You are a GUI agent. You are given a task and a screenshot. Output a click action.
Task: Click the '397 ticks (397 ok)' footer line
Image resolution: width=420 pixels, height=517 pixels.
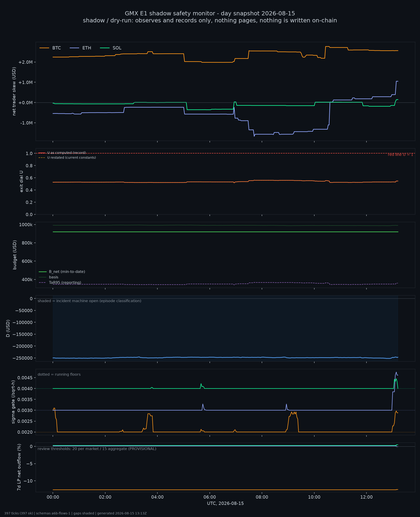point(75,513)
